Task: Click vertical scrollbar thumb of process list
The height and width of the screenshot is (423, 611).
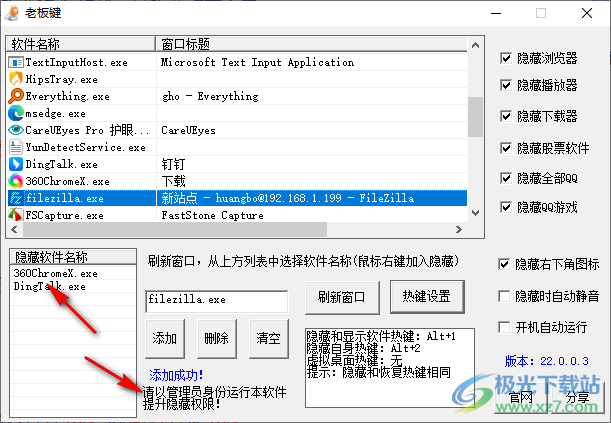Action: (x=475, y=117)
